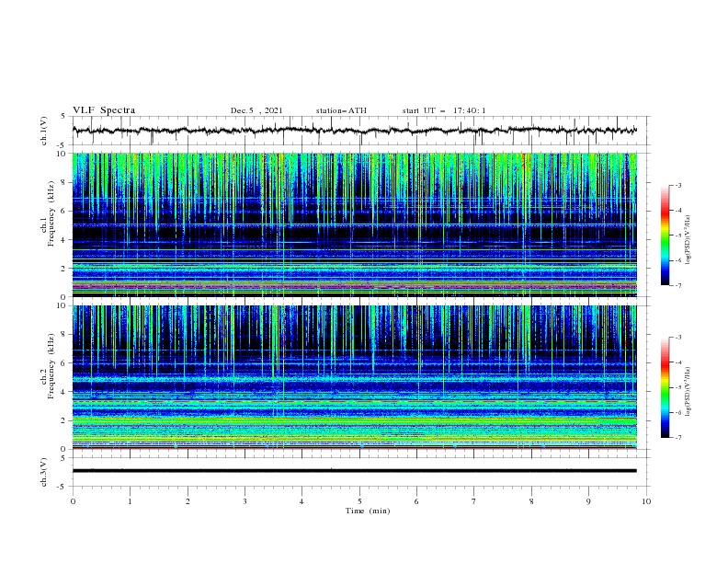Click the "ch.3(V)" axis label
This screenshot has height=563, width=728.
point(44,472)
